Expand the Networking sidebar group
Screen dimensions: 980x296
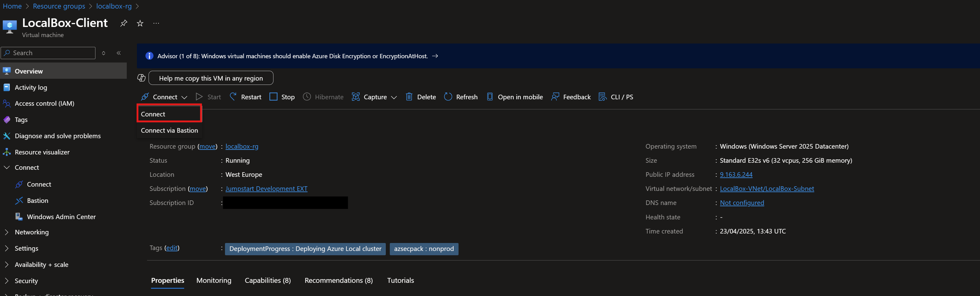[x=6, y=232]
